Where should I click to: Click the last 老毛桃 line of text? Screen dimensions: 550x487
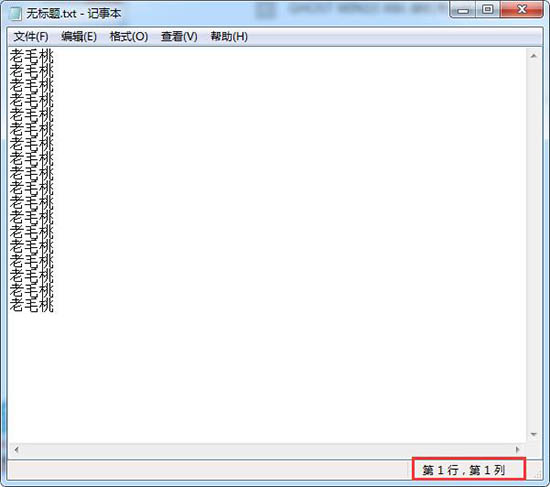pos(32,305)
